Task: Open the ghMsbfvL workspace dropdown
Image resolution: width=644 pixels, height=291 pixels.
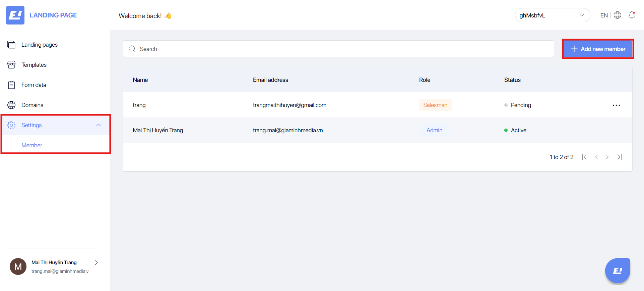Action: (x=552, y=15)
